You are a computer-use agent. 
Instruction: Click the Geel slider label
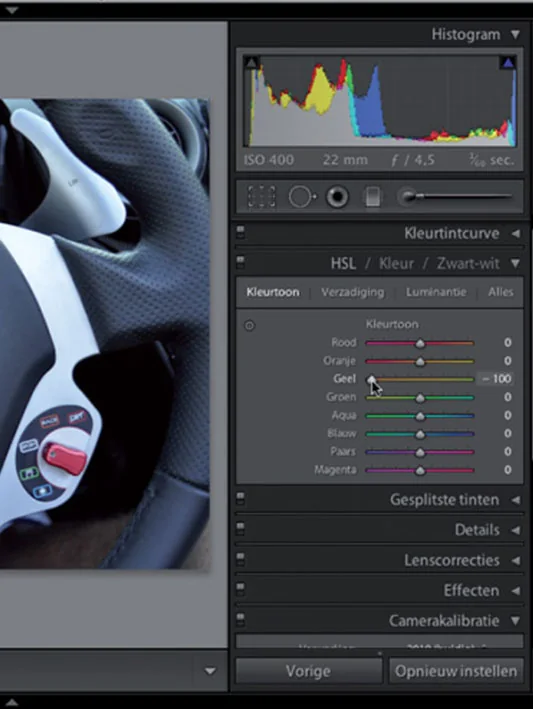[344, 379]
